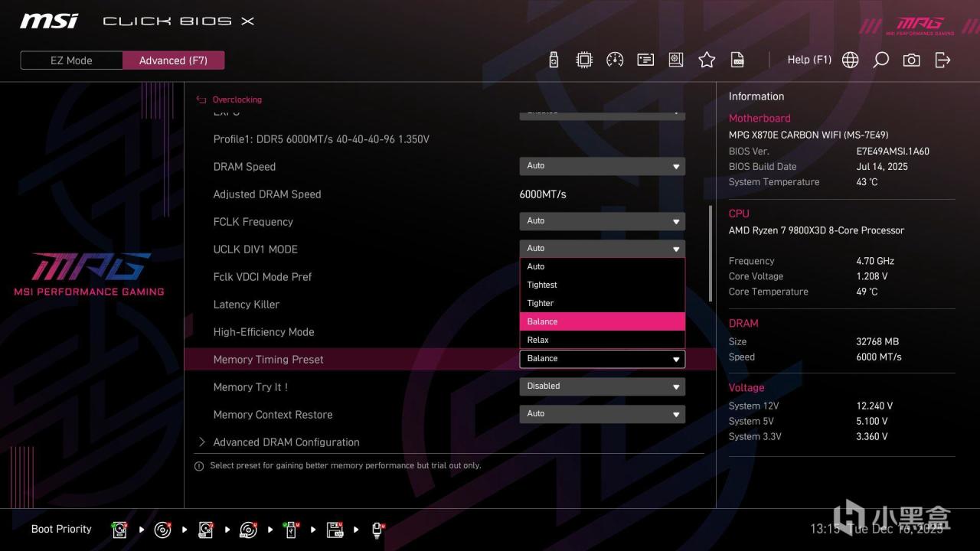The height and width of the screenshot is (551, 980).
Task: Click the Core Temperature value 49 °C
Action: click(x=867, y=292)
